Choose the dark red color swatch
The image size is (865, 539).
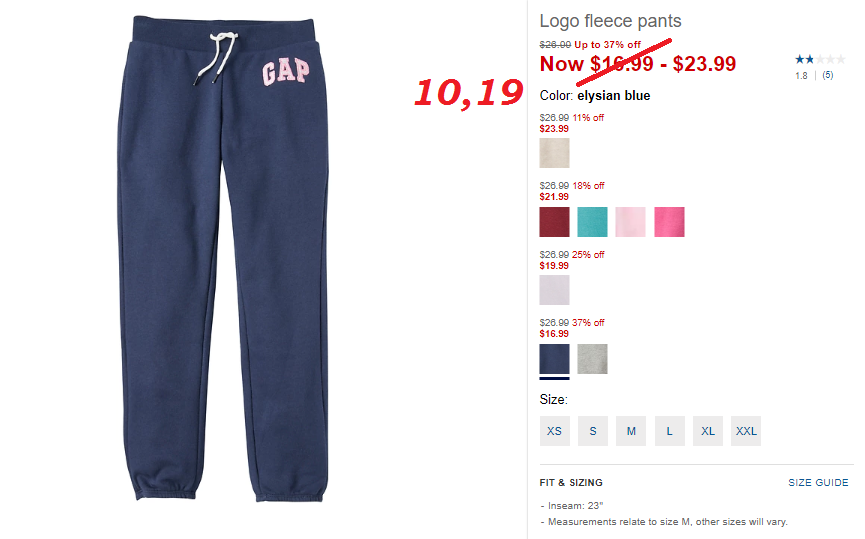click(554, 222)
